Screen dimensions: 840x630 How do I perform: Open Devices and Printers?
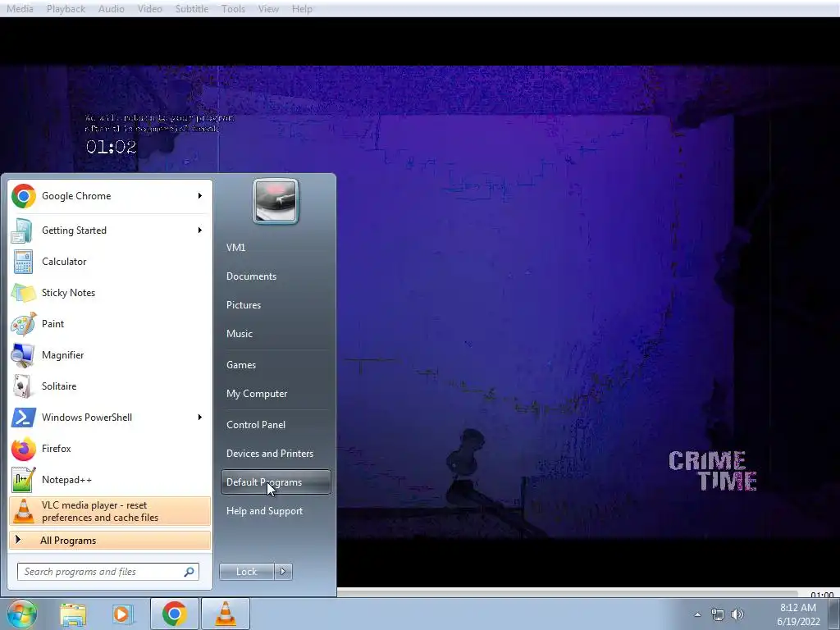pos(276,454)
